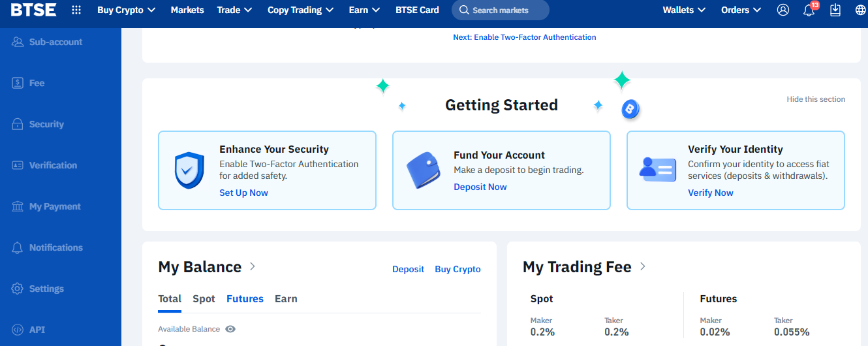The width and height of the screenshot is (868, 346).
Task: Open My Balance chevron arrow
Action: tap(253, 266)
